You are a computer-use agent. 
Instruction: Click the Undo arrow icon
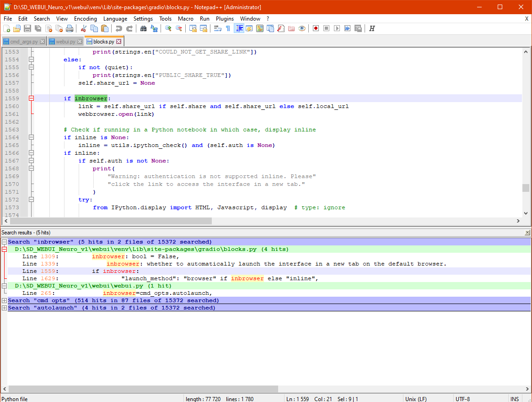[118, 28]
